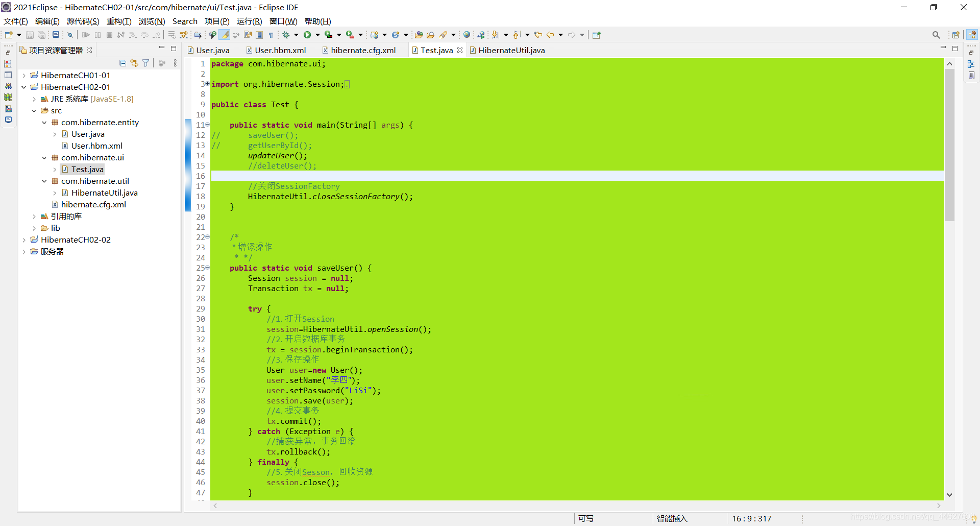Toggle the Java EE perspective button
Image resolution: width=980 pixels, height=526 pixels.
click(x=972, y=35)
